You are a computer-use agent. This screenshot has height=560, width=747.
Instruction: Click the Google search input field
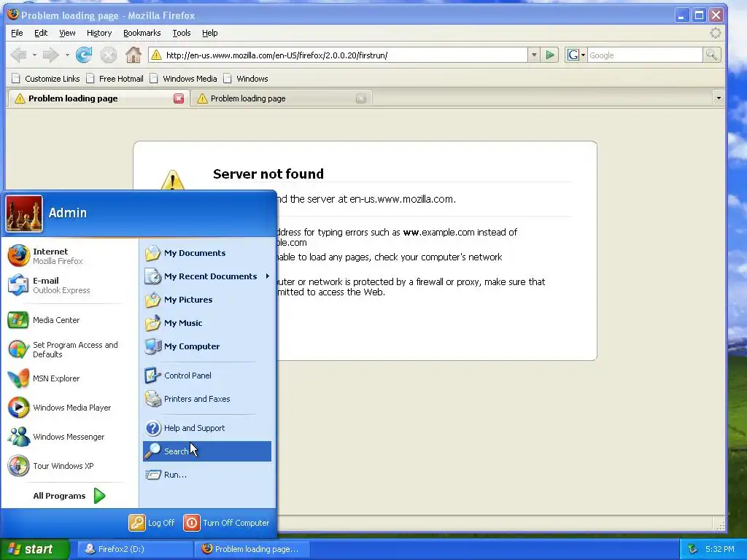pyautogui.click(x=645, y=55)
